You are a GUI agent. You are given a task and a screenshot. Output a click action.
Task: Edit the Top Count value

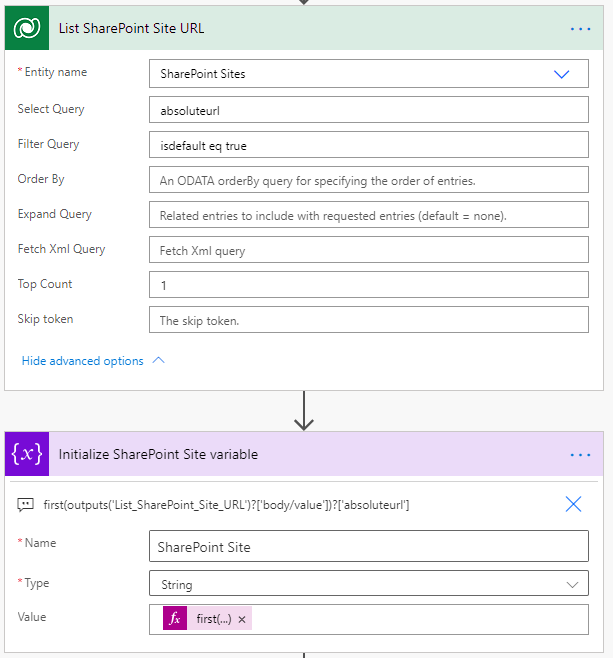[x=368, y=285]
